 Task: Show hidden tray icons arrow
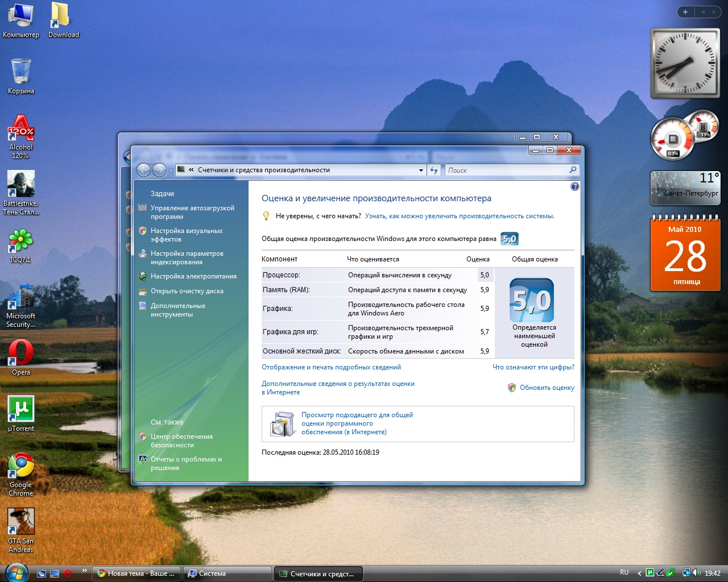pyautogui.click(x=639, y=573)
